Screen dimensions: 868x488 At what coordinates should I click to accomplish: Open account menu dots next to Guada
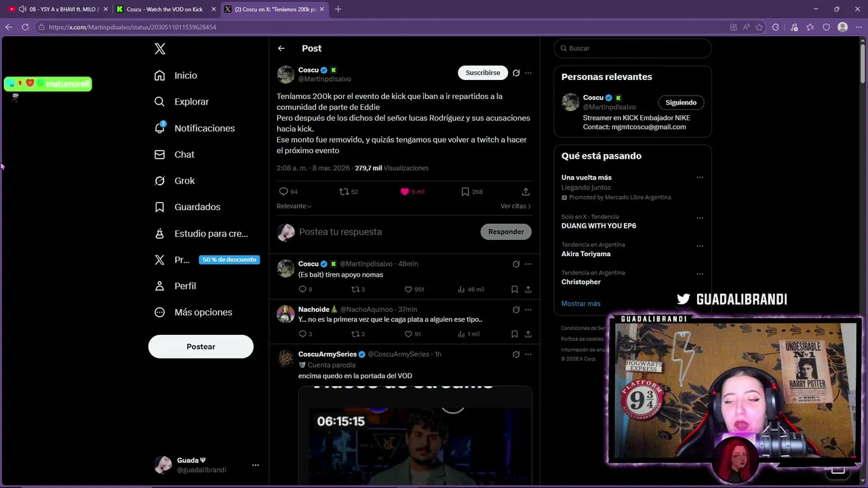click(x=256, y=465)
